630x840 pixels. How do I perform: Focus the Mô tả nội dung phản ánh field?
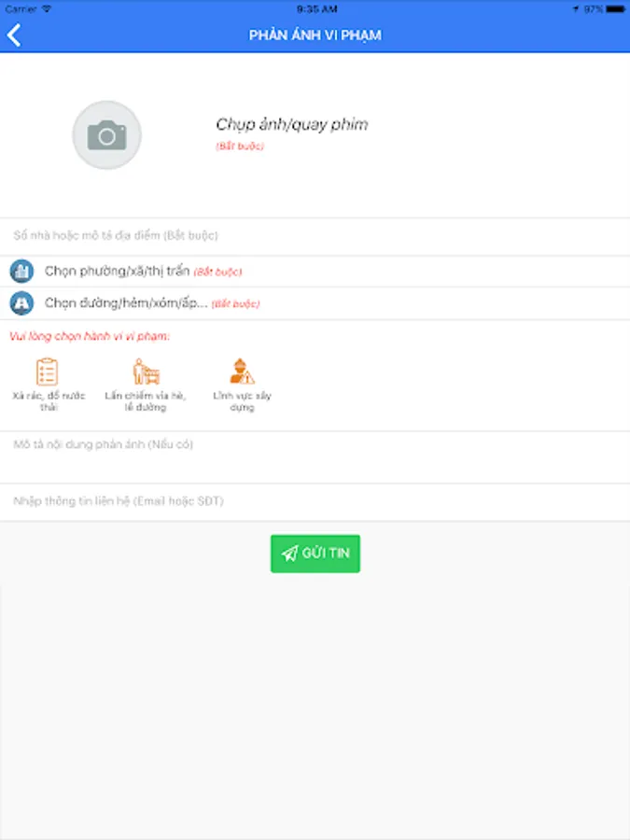[x=315, y=457]
